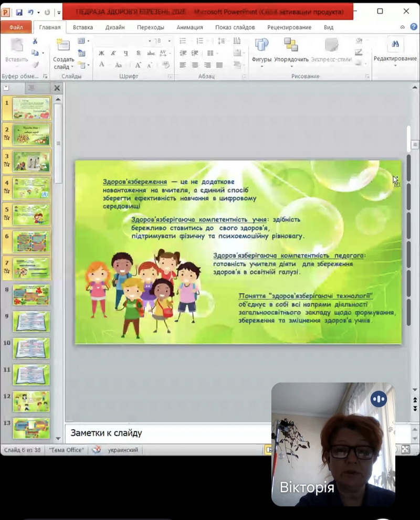Toggle italic К formatting
Image resolution: width=420 pixels, height=520 pixels.
(114, 53)
